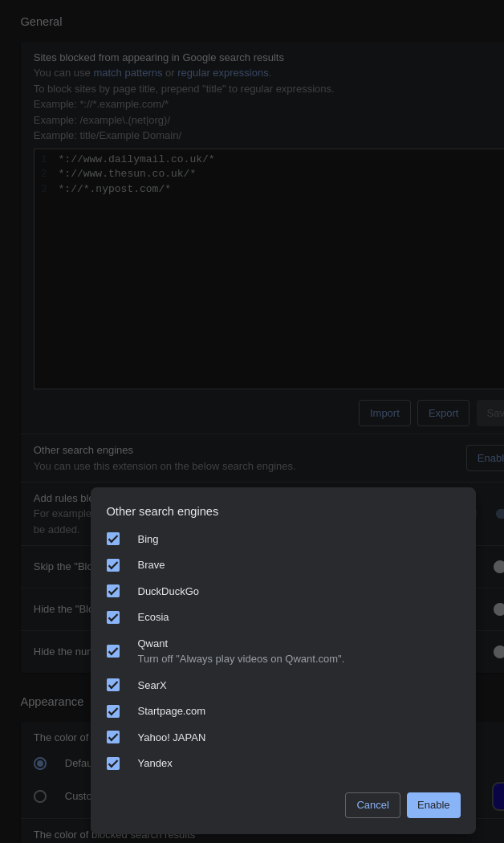Screen dimensions: 504x843
Task: Uncheck SearX in the dialog
Action: [x=113, y=685]
